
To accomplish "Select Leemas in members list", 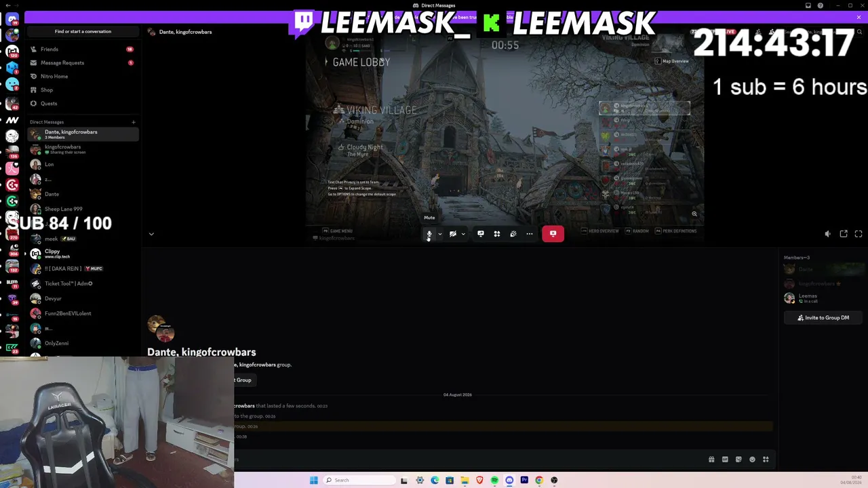I will [x=824, y=298].
